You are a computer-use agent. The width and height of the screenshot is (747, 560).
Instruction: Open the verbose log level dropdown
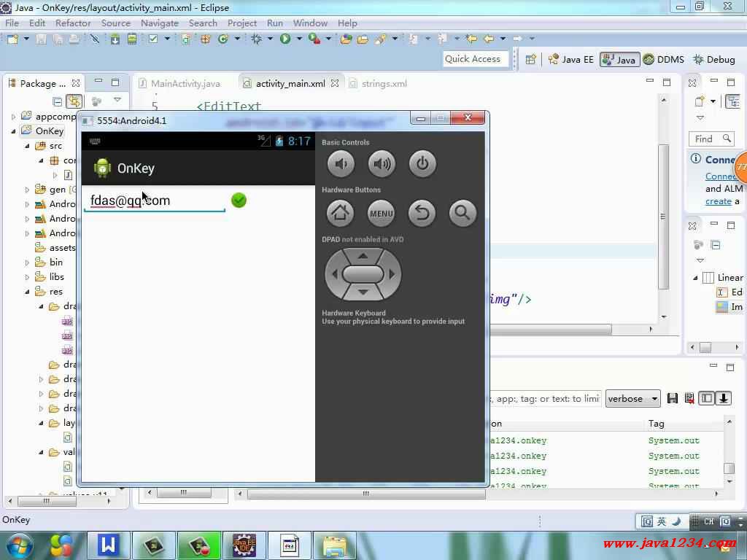632,399
